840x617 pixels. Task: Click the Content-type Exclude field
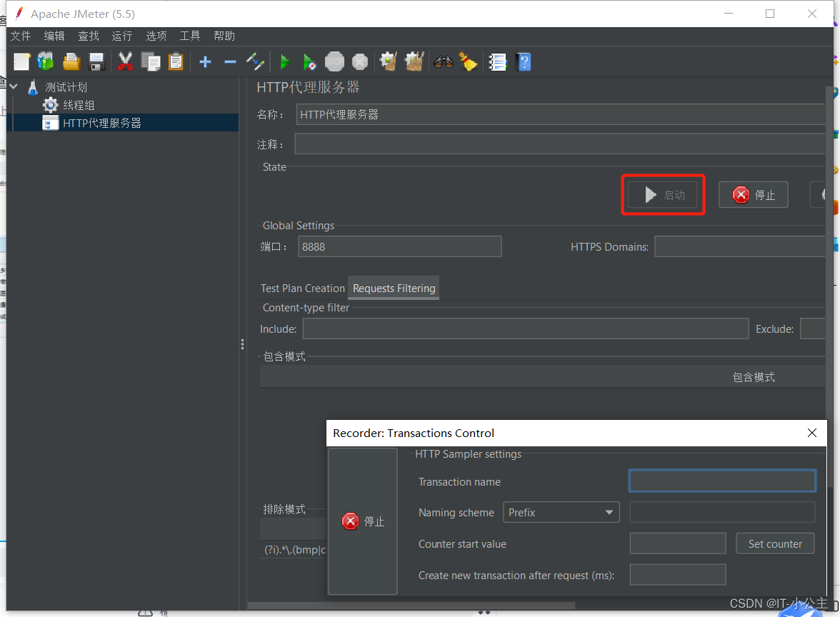point(813,328)
